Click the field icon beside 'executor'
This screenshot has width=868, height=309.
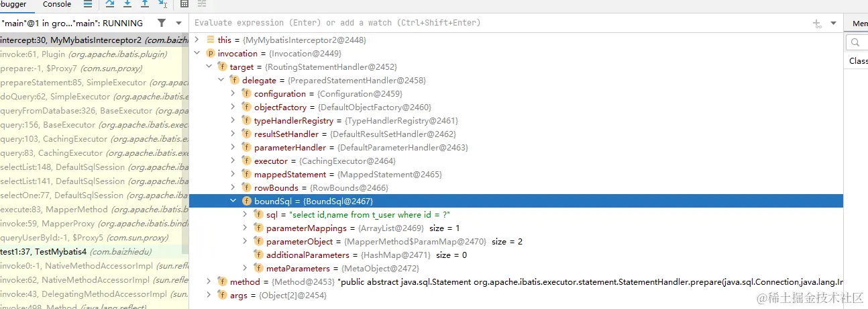[246, 161]
